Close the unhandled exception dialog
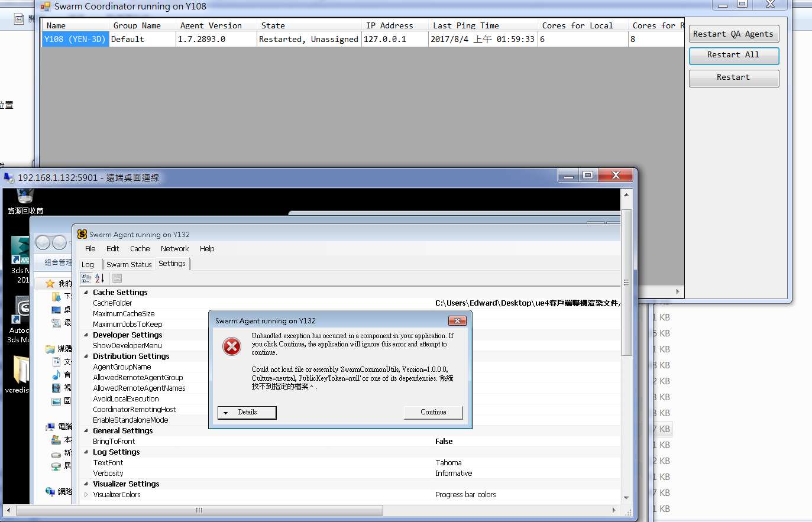812x522 pixels. tap(457, 320)
